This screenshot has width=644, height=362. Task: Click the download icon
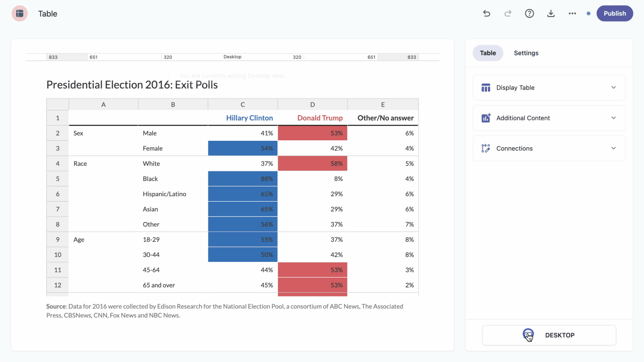[551, 14]
